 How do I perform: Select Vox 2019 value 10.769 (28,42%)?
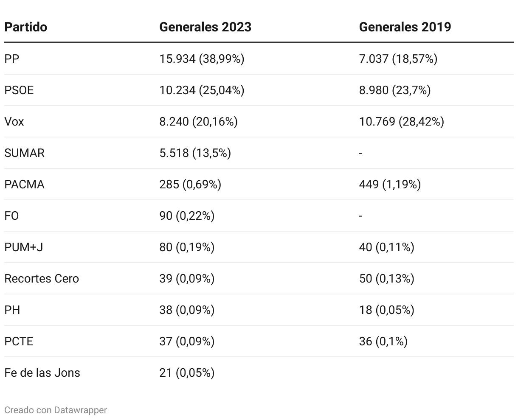(x=401, y=121)
